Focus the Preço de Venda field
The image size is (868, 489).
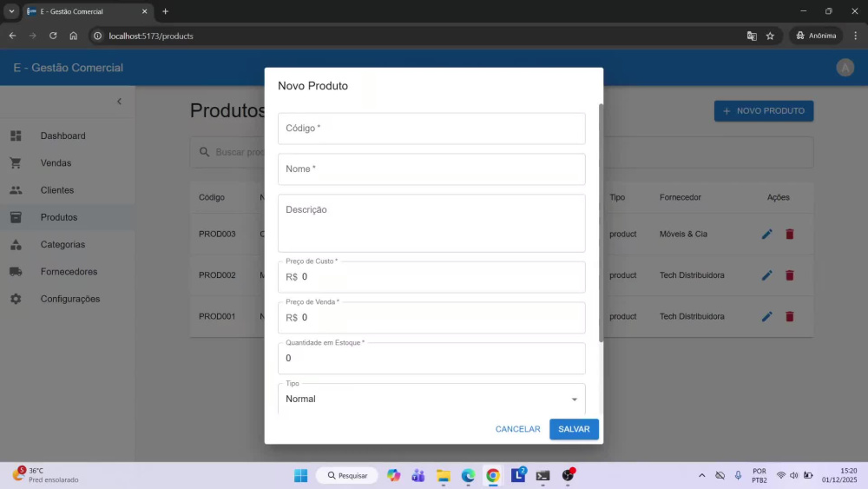click(x=431, y=317)
